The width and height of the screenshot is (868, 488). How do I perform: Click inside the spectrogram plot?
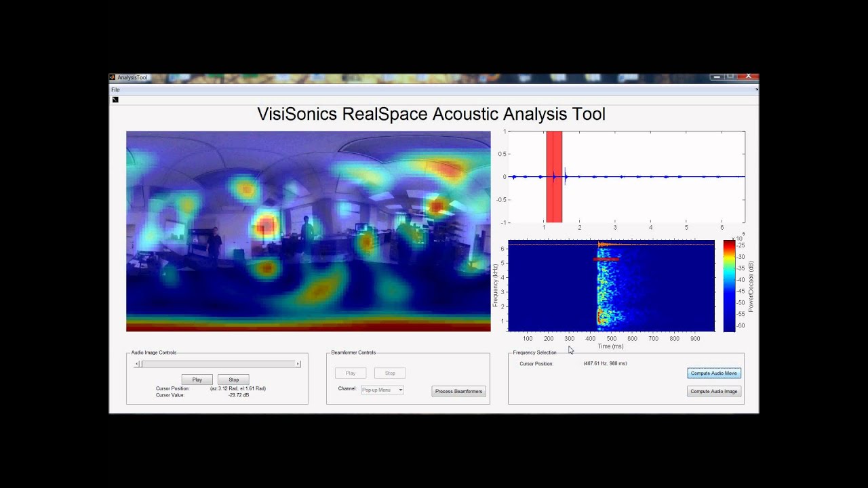[611, 286]
